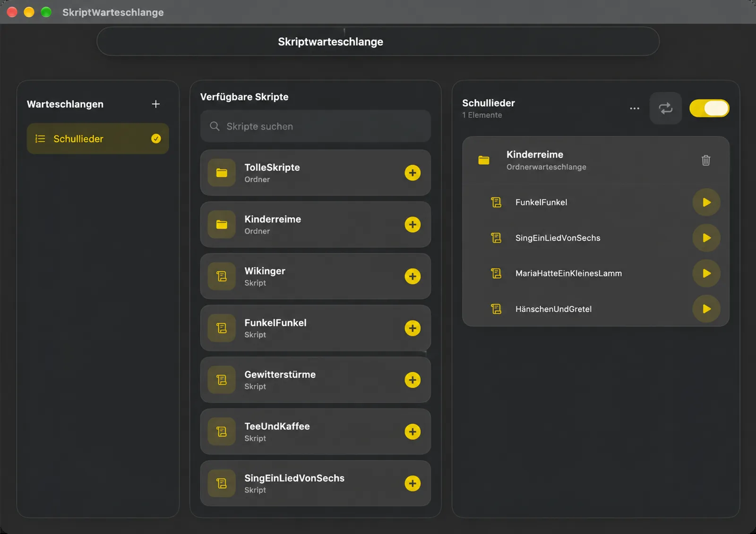This screenshot has height=534, width=756.
Task: Add FunkelFunkel script to the queue
Action: click(412, 328)
